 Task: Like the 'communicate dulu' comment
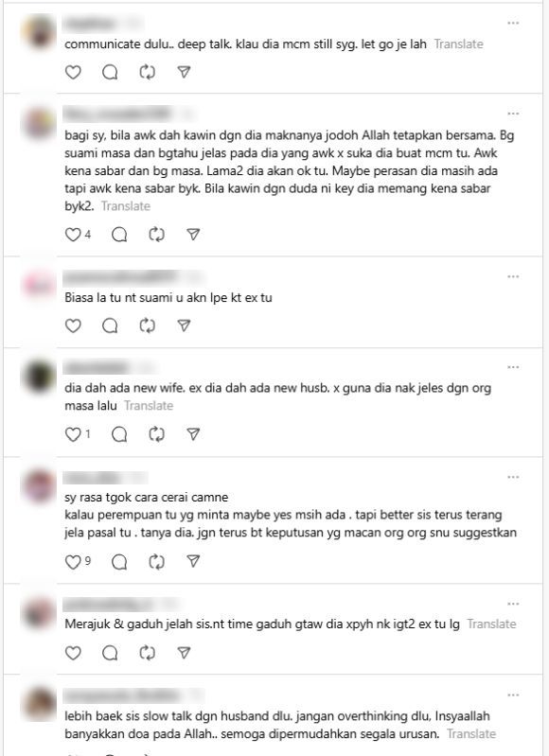tap(73, 72)
